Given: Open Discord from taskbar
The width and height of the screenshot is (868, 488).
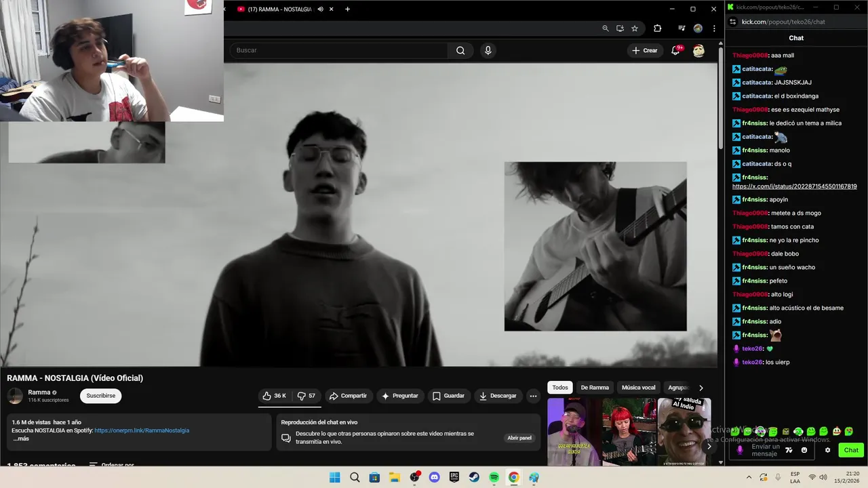Looking at the screenshot, I should tap(435, 477).
